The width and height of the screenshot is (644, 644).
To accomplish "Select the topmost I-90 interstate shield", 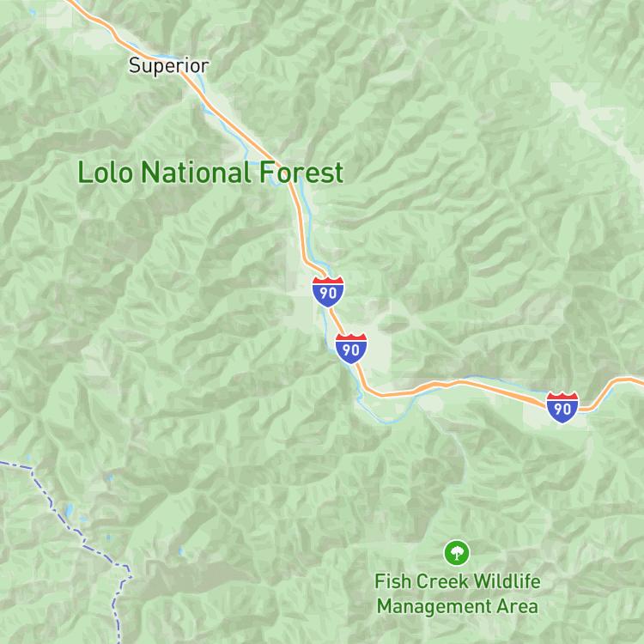I will point(328,292).
